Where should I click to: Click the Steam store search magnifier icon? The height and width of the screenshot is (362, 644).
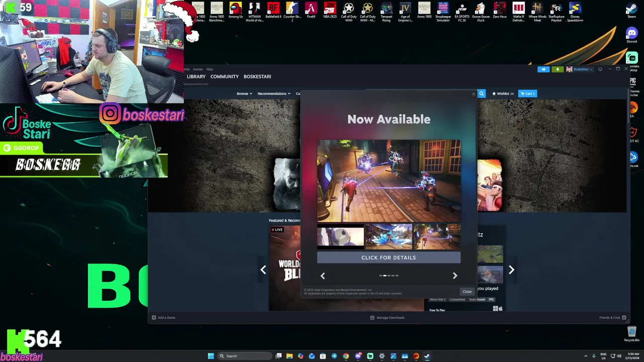[x=481, y=94]
